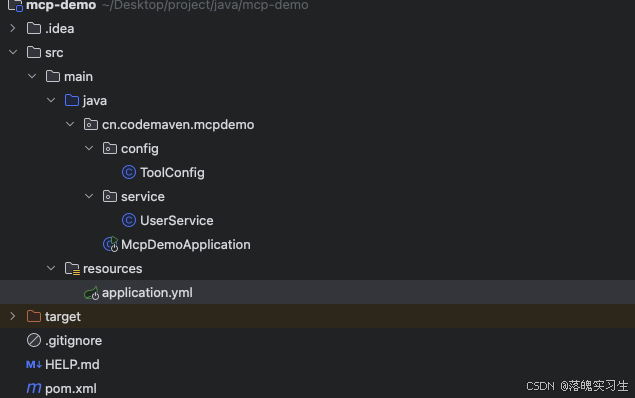Click the main folder icon
Screen dimensions: 635x398
[x=53, y=76]
